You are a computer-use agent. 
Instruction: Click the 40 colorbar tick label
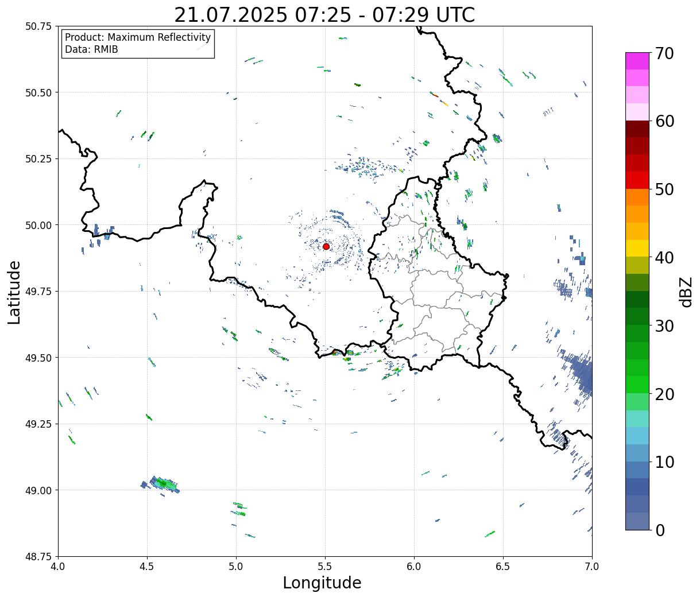coord(664,258)
